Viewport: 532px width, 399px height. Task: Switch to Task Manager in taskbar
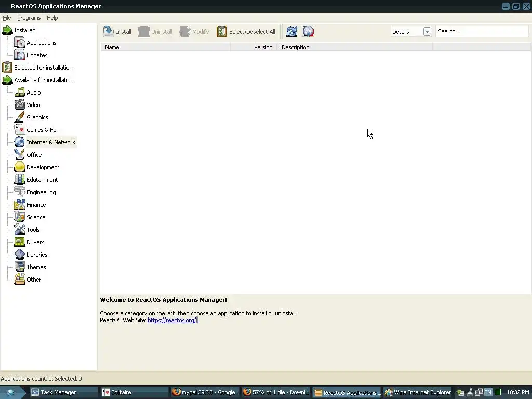point(64,392)
